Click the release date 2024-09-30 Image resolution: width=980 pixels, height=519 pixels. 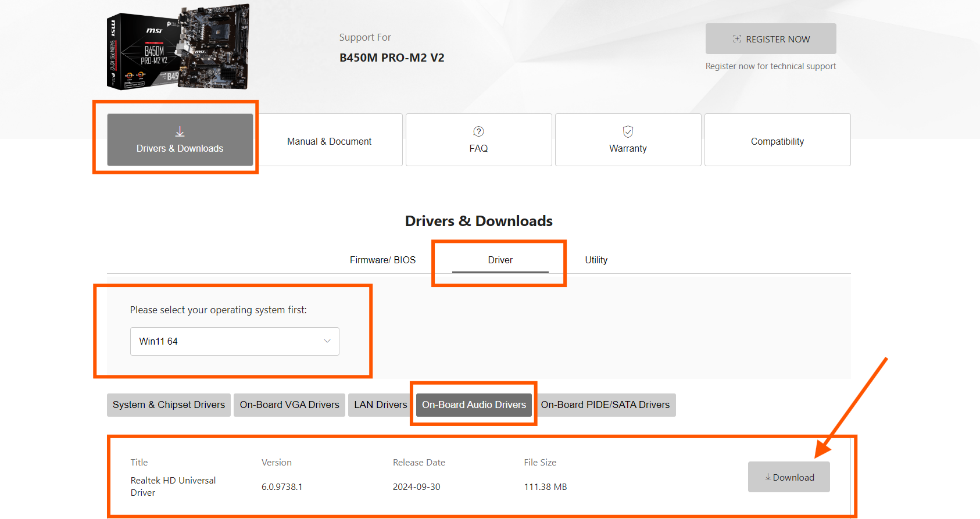click(417, 487)
